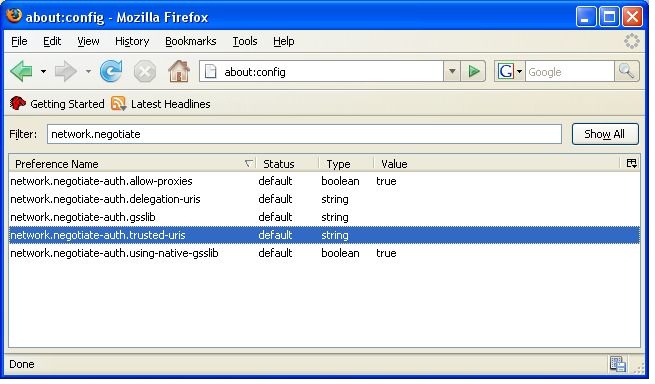Click the search magnifier icon
This screenshot has height=384, width=655.
[x=627, y=71]
